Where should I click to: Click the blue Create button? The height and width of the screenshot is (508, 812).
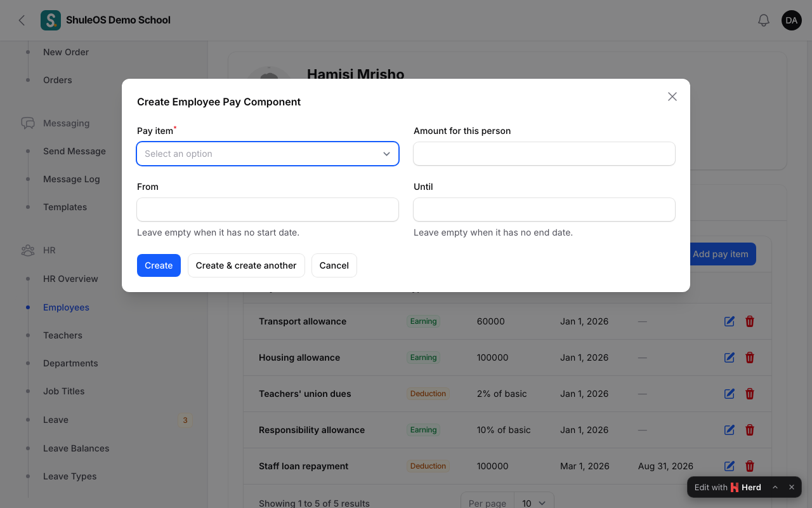pos(159,265)
